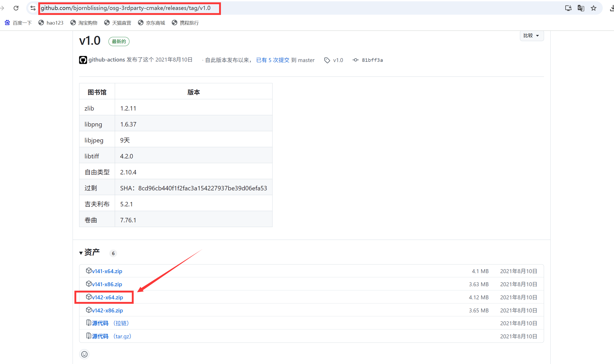Screen dimensions: 614x364
Task: Select the 4.12 MB size text
Action: [x=479, y=297]
